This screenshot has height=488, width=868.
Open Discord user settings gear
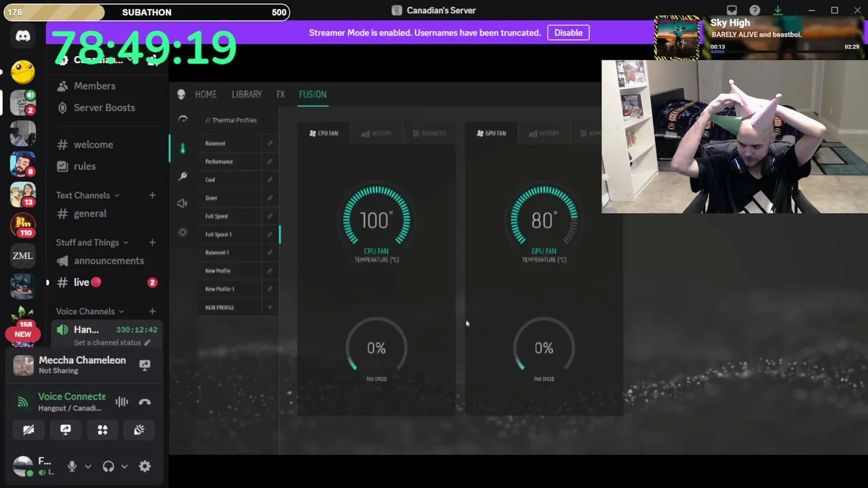tap(144, 466)
